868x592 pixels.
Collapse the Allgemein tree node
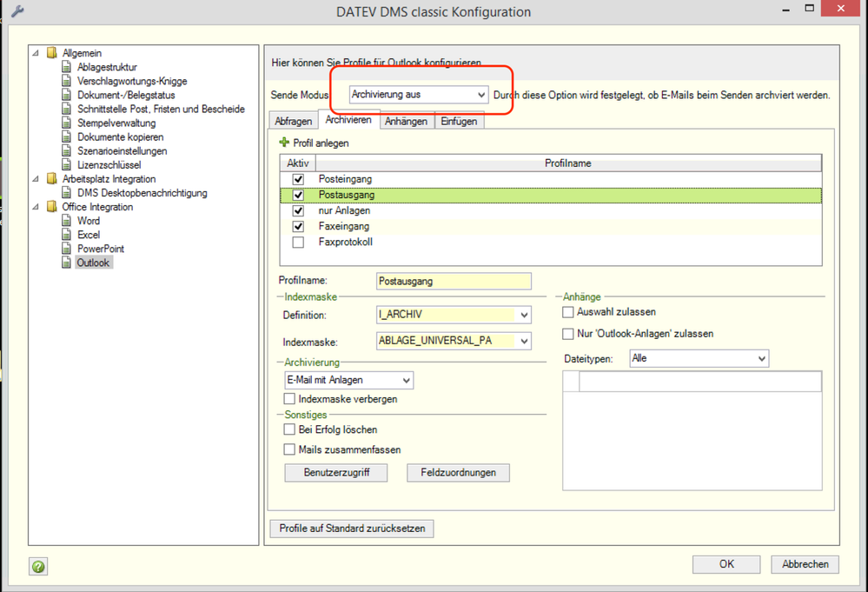[36, 53]
